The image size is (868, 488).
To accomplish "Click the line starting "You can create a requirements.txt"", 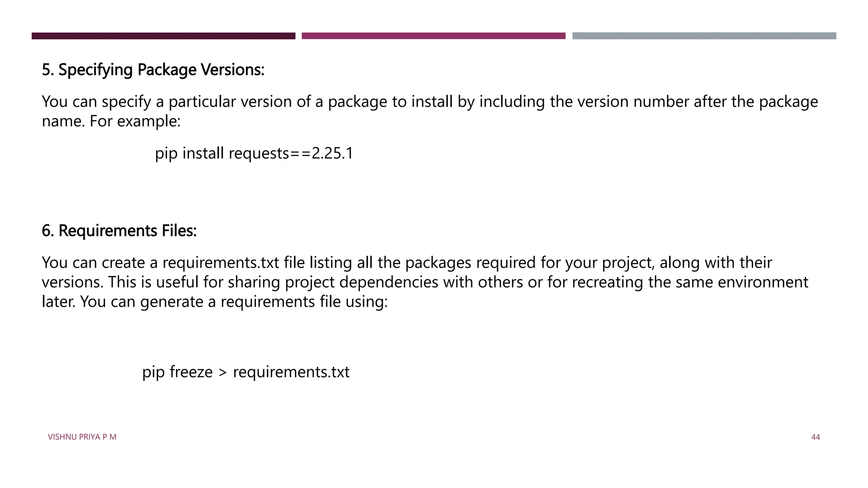I will click(x=407, y=263).
